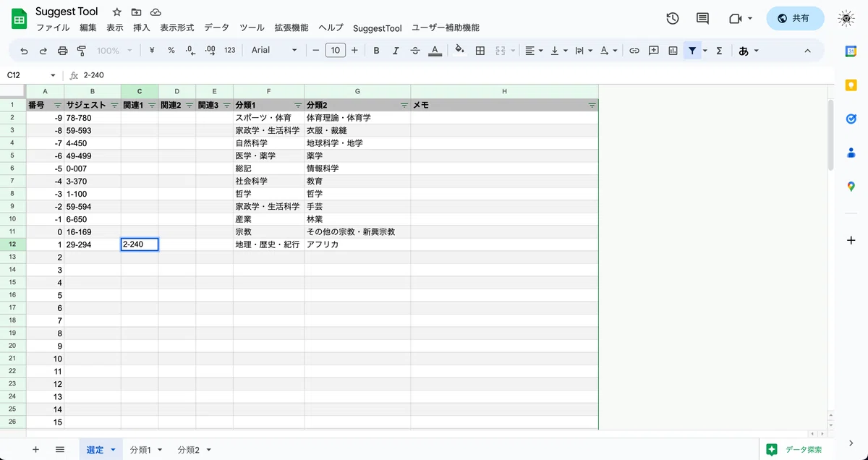868x460 pixels.
Task: Open the Arial font dropdown
Action: tap(274, 51)
